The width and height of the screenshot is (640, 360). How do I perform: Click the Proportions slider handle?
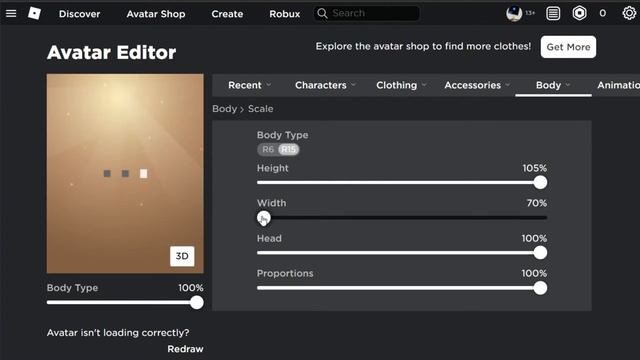tap(540, 288)
